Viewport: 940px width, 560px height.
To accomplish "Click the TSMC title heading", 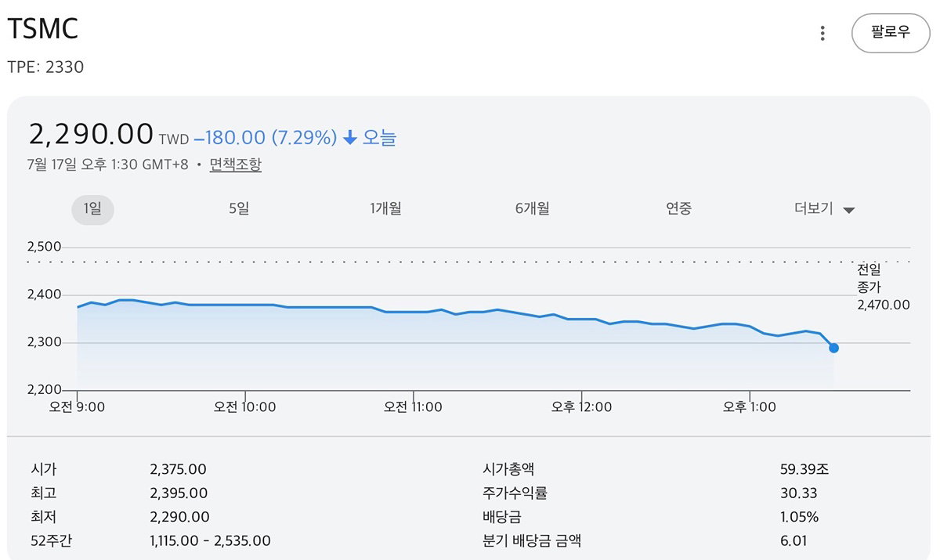I will point(43,30).
